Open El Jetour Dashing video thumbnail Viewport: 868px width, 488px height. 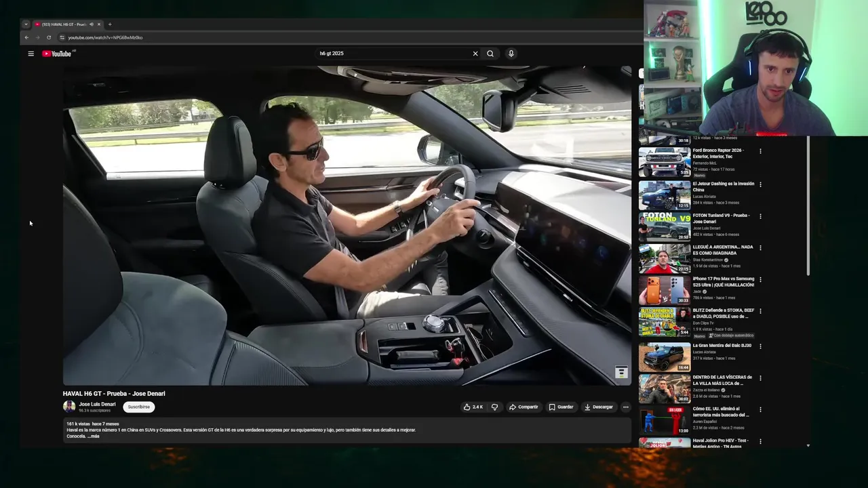[x=665, y=195]
